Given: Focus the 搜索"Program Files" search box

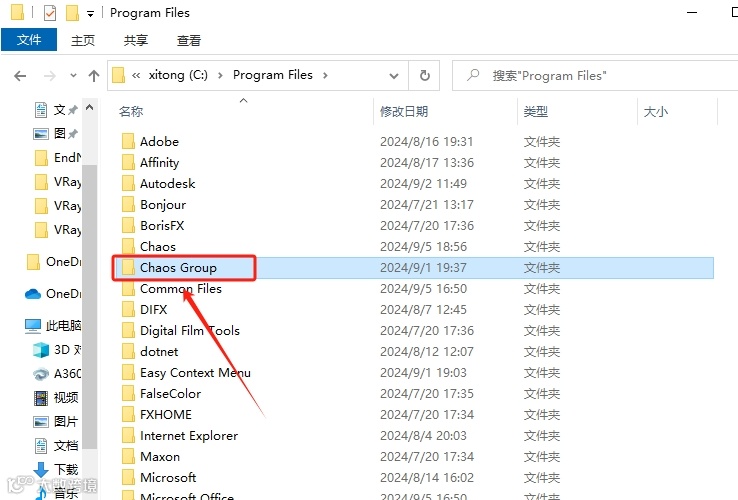Looking at the screenshot, I should (595, 75).
